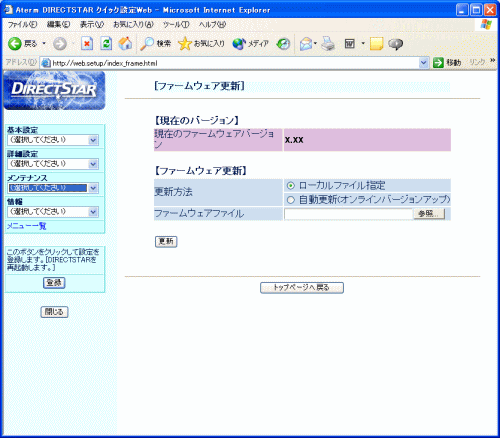Open the ファイル menu
Image resolution: width=500 pixels, height=438 pixels.
pos(22,25)
